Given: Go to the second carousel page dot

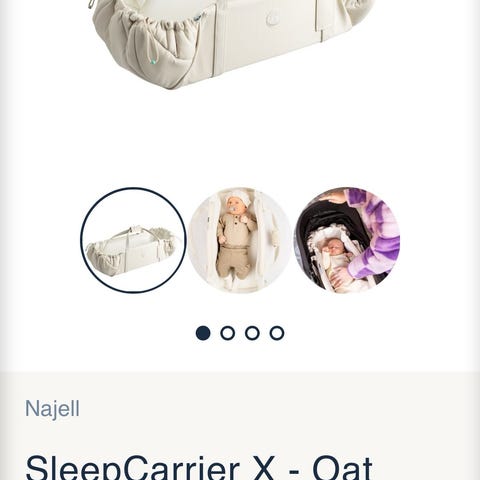Looking at the screenshot, I should (228, 333).
